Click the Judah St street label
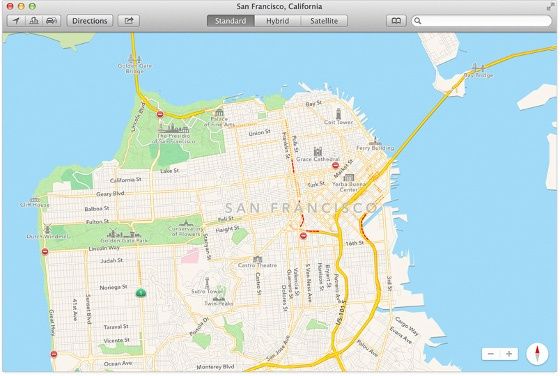 pos(111,260)
